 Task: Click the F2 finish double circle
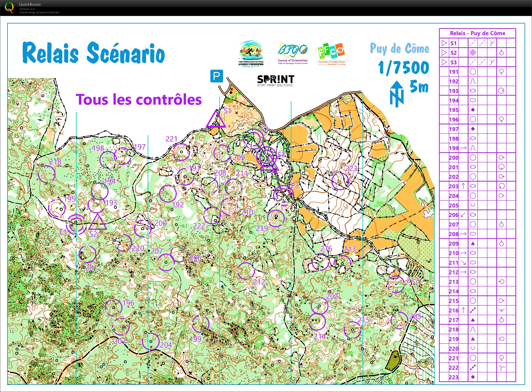click(254, 139)
